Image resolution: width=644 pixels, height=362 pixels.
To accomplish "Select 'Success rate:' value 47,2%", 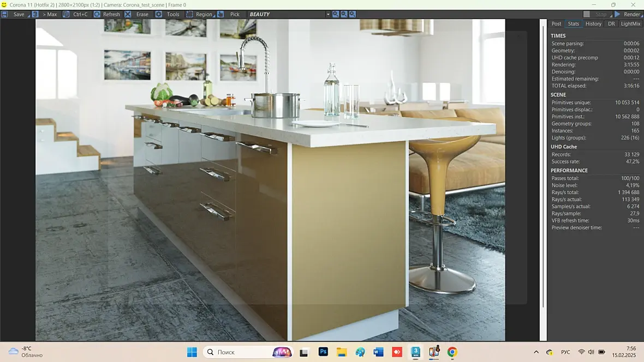I will point(633,162).
